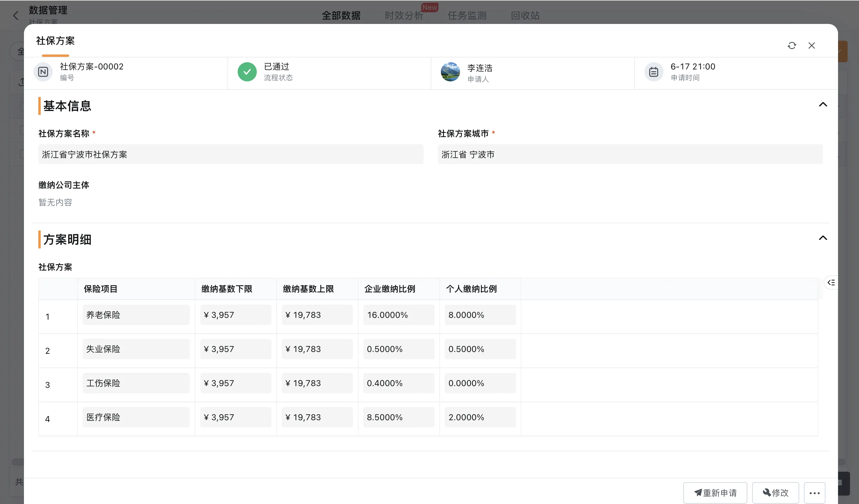
Task: Click the 社保方案名称 input showing 浙江省宁波市社保方案
Action: pos(231,154)
